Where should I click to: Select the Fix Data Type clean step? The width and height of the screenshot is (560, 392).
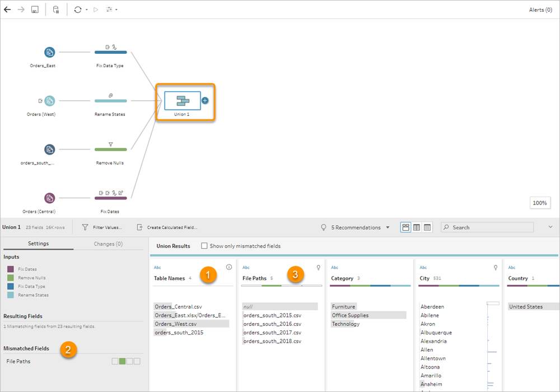[x=111, y=52]
